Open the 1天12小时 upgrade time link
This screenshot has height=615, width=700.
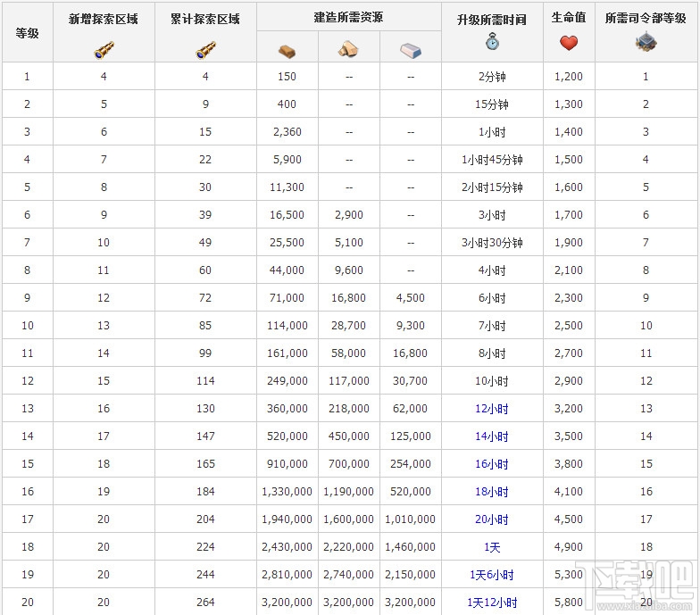(492, 602)
